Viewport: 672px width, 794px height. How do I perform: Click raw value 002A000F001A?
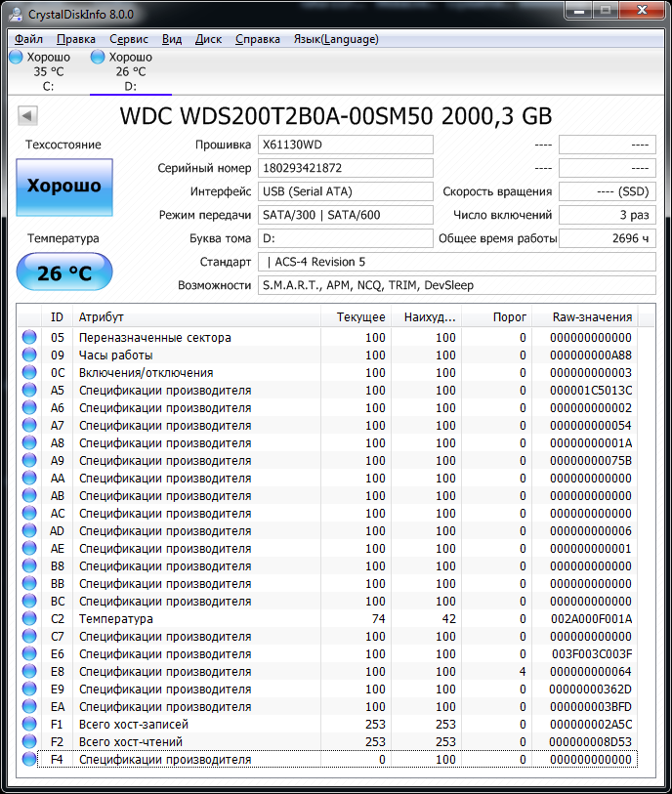pos(591,619)
